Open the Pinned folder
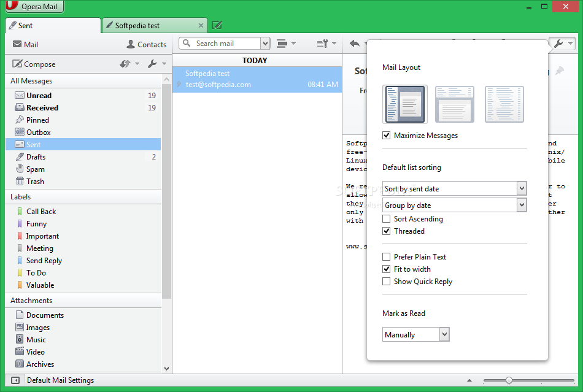583x392 pixels. coord(83,120)
